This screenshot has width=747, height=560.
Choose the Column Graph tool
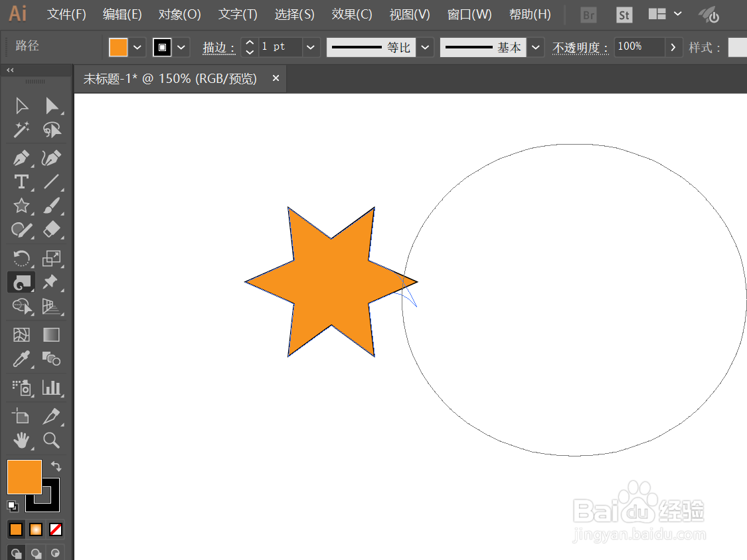51,387
